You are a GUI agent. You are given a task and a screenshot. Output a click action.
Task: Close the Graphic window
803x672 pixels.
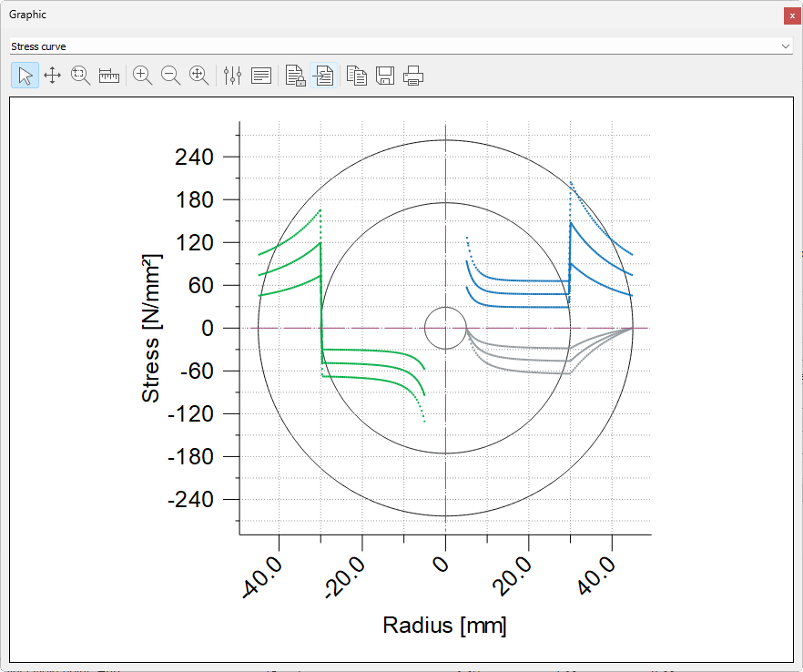click(x=791, y=15)
